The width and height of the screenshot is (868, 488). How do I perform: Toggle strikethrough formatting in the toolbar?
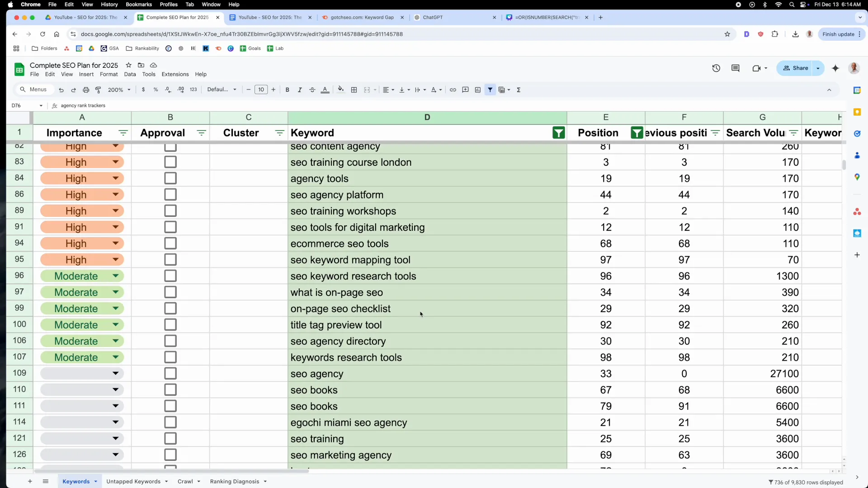tap(312, 90)
